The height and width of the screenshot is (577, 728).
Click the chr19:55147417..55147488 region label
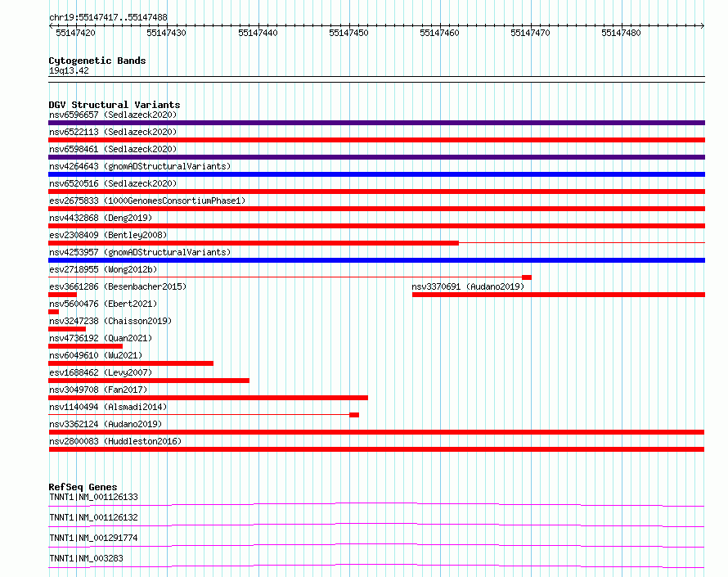(x=108, y=18)
